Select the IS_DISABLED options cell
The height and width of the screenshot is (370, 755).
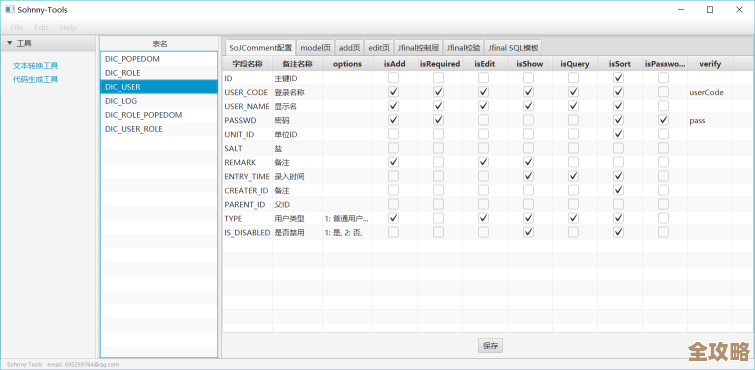(x=347, y=232)
